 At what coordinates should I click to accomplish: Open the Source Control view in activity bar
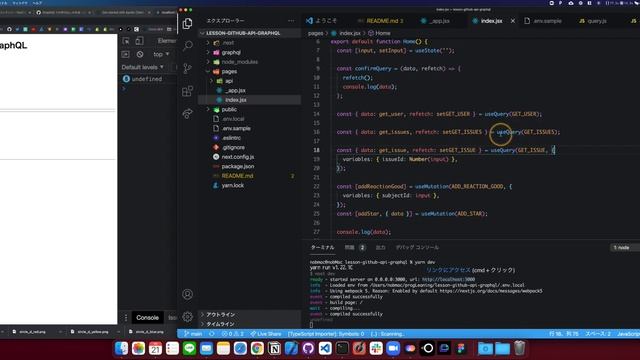[187, 68]
